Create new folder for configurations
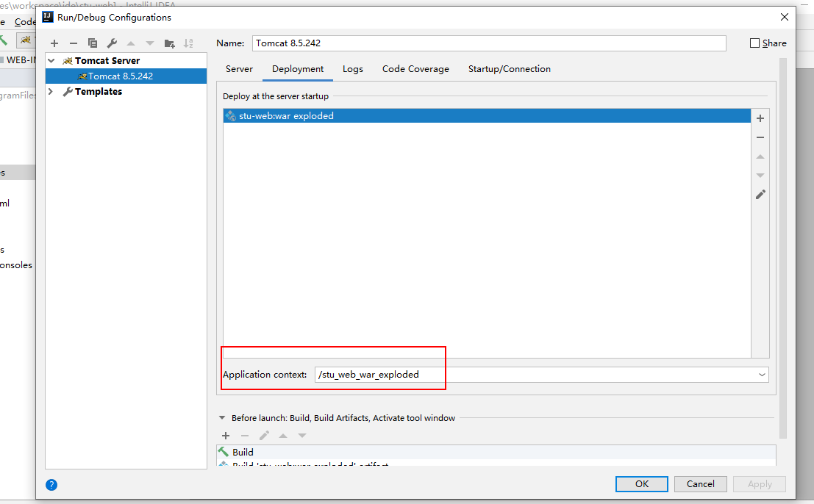Image resolution: width=814 pixels, height=504 pixels. [x=169, y=43]
